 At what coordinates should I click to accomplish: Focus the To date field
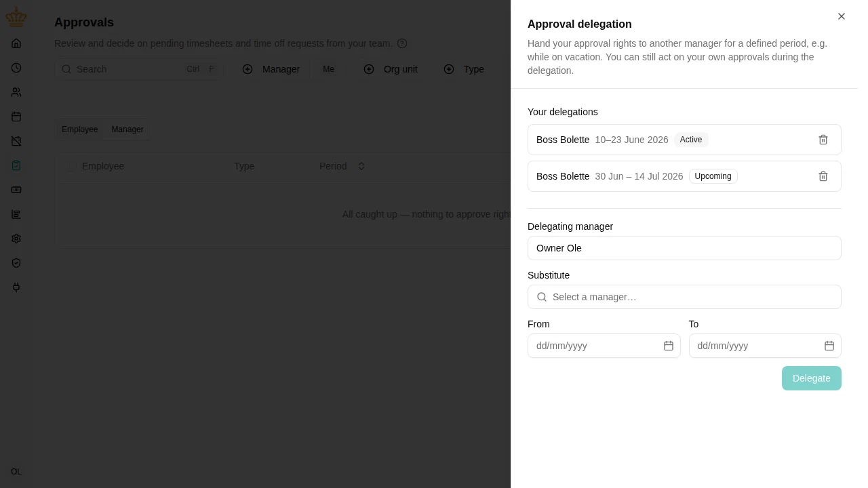[765, 346]
